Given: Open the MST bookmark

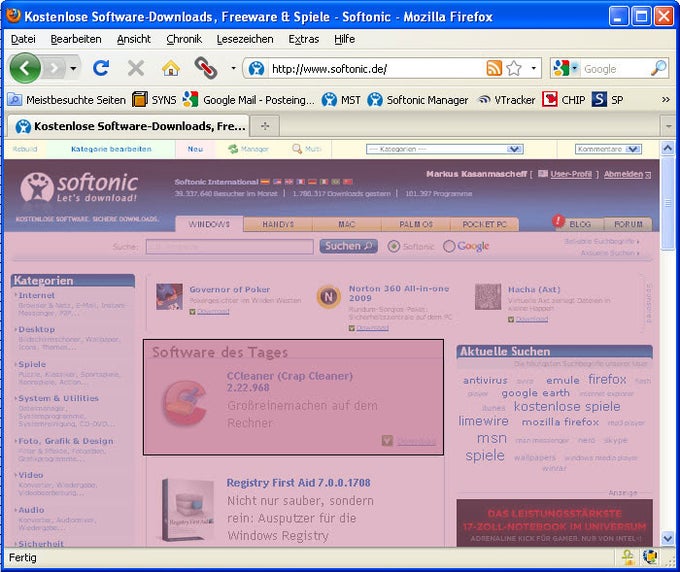Looking at the screenshot, I should (341, 100).
